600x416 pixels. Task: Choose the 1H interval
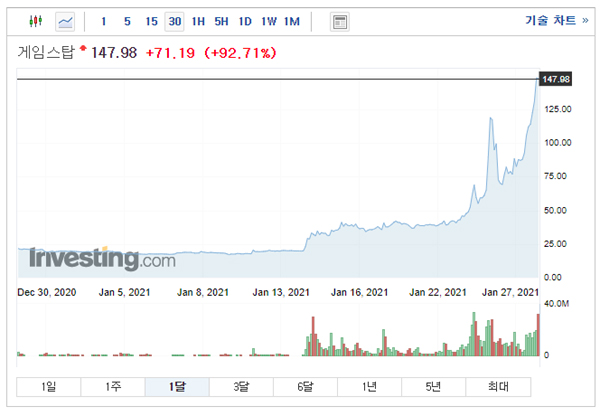pyautogui.click(x=198, y=21)
